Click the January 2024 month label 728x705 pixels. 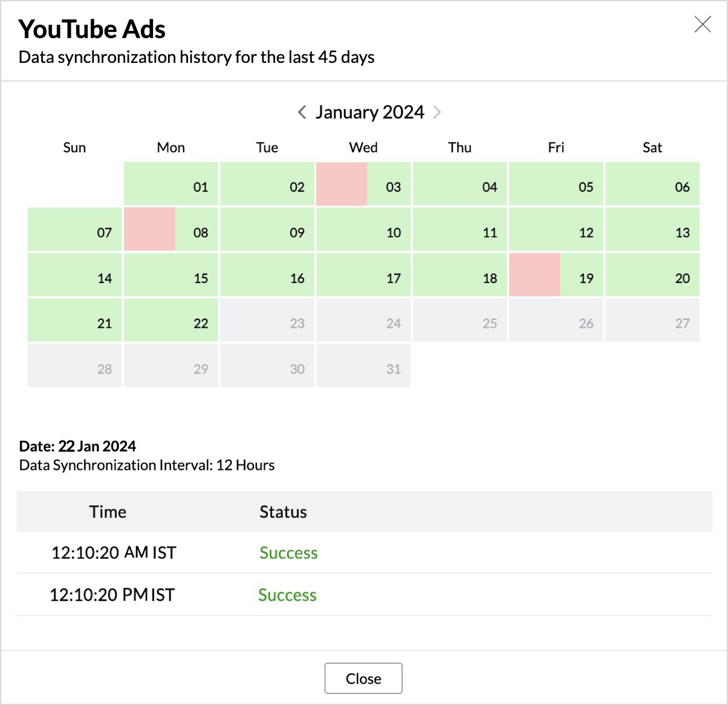(369, 112)
